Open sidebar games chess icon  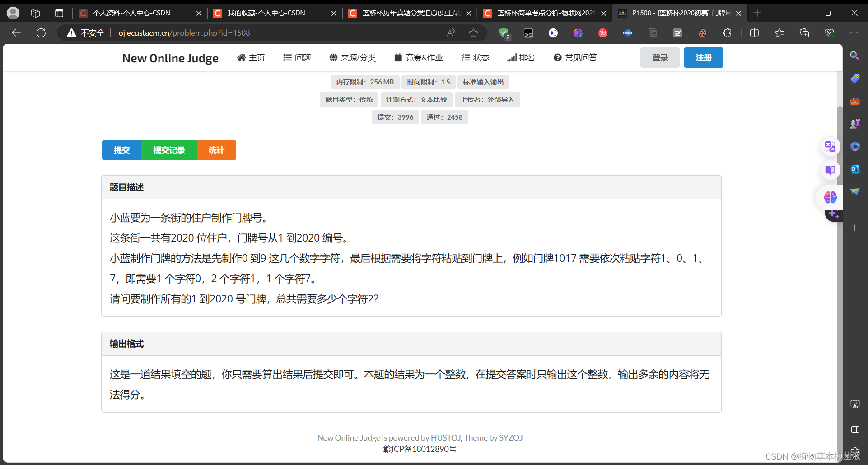click(x=854, y=124)
